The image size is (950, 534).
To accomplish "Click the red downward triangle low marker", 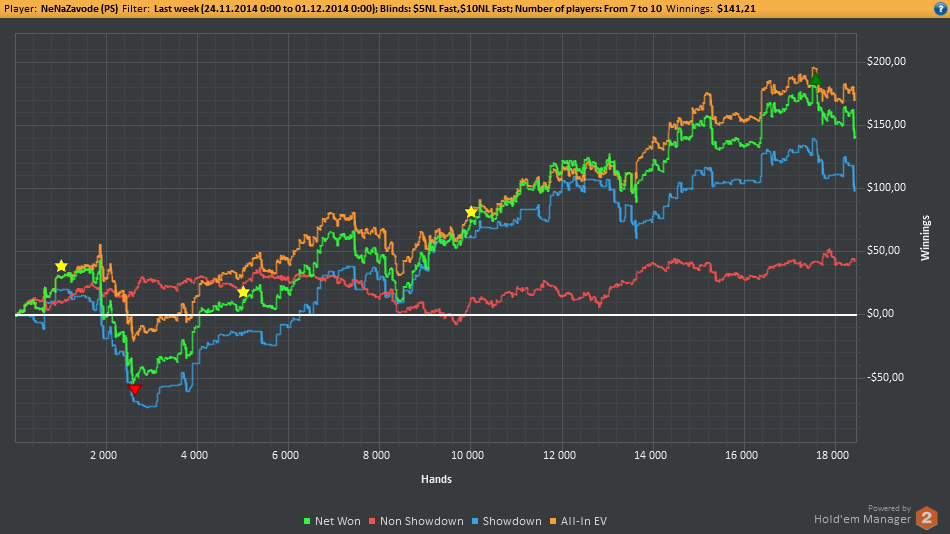I will (135, 389).
